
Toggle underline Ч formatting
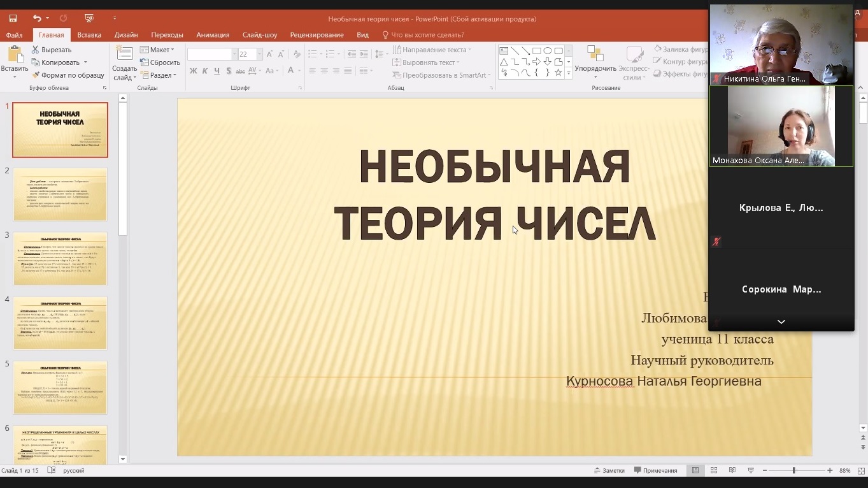(x=217, y=71)
